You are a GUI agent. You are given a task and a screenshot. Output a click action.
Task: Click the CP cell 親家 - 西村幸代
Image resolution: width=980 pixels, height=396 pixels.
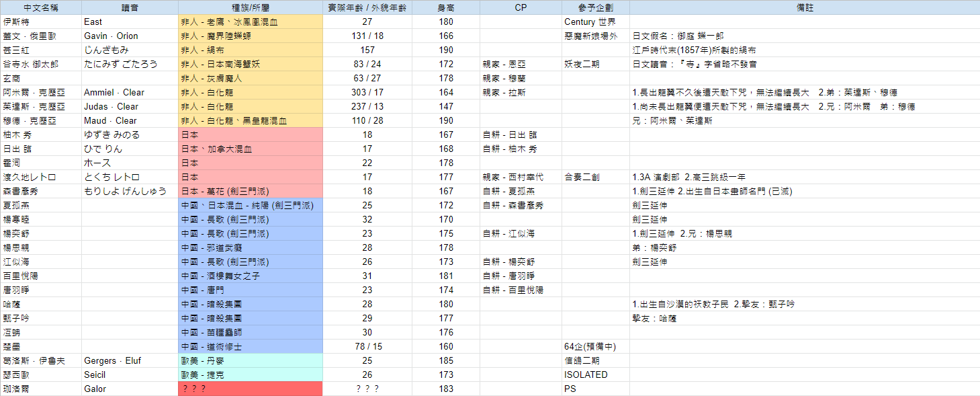(521, 177)
